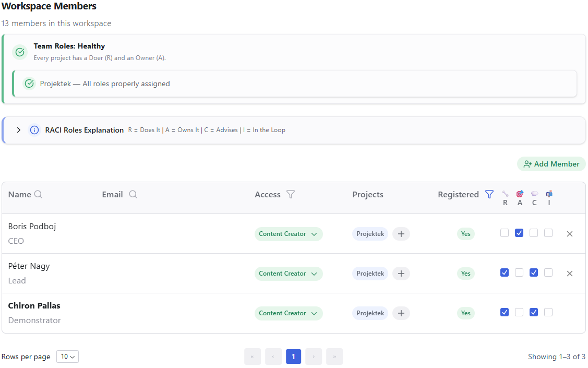Expand the RACI Roles Explanation section
This screenshot has width=588, height=368.
pyautogui.click(x=18, y=130)
